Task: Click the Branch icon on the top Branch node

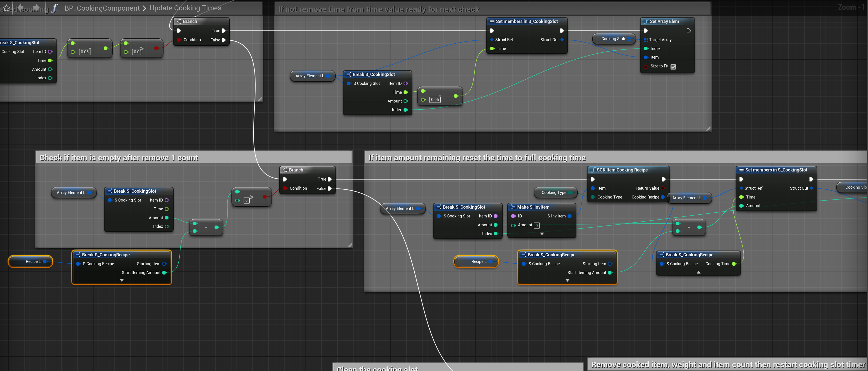Action: (179, 21)
